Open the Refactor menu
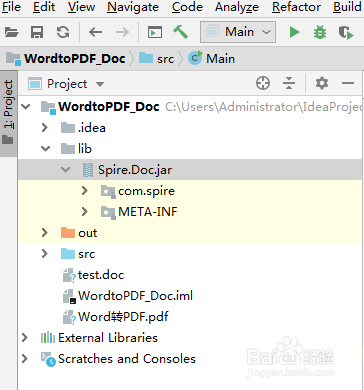364x390 pixels. (297, 7)
